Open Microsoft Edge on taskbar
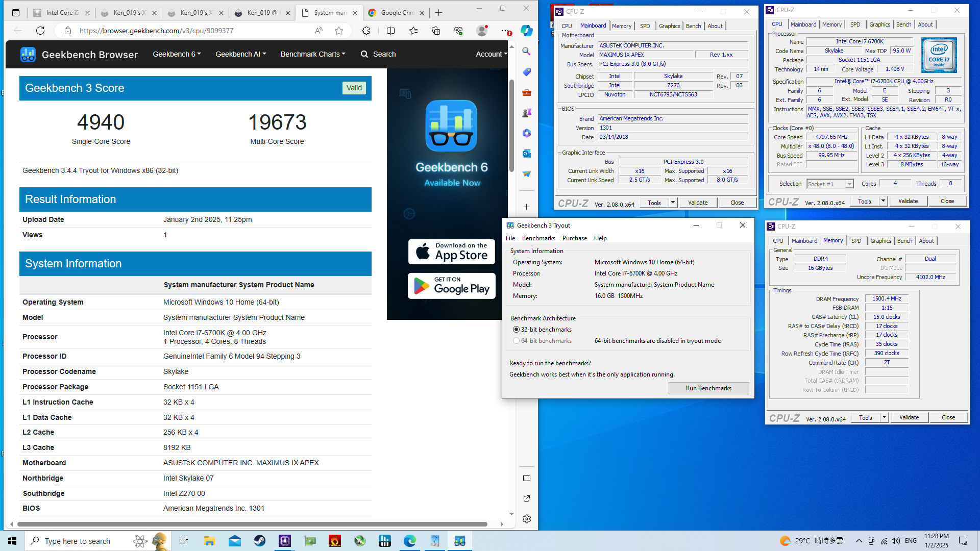This screenshot has width=980, height=551. tap(410, 541)
